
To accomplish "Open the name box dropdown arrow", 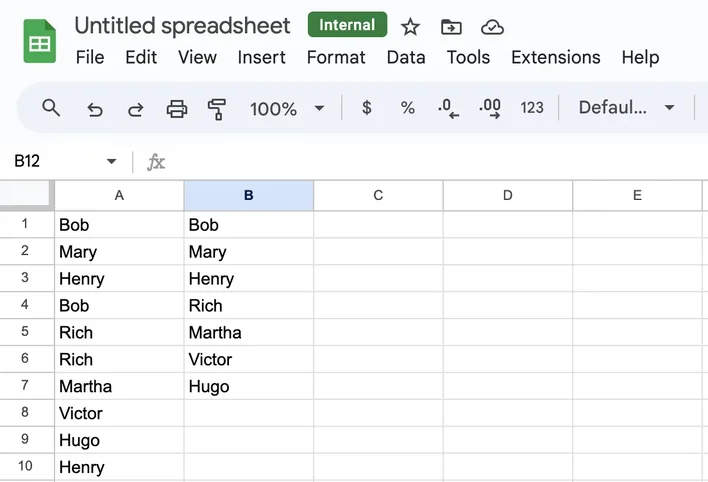I will (111, 162).
